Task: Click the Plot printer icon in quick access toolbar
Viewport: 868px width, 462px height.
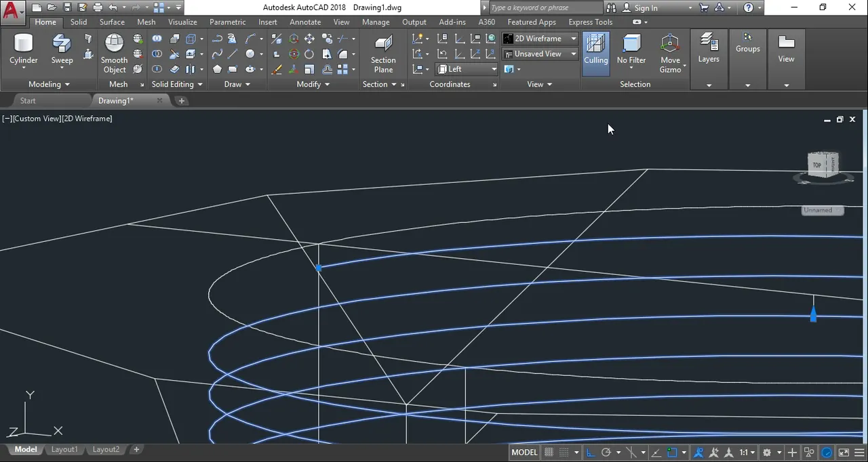Action: pos(98,8)
